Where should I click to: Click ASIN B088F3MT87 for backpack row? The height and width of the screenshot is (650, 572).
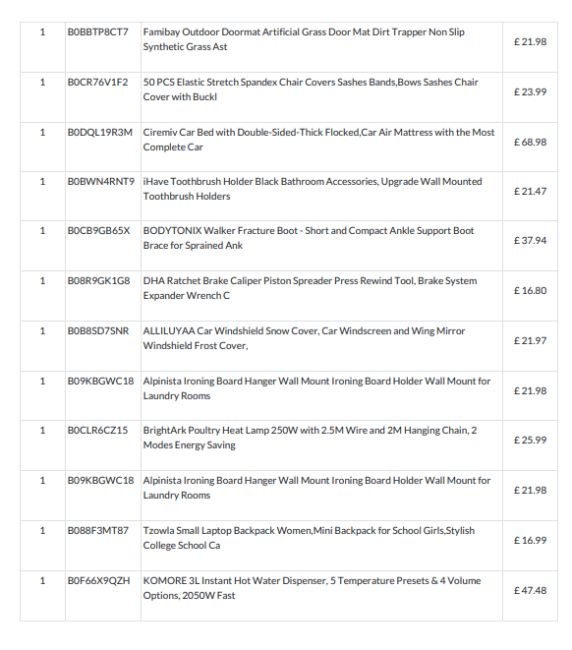click(x=98, y=530)
